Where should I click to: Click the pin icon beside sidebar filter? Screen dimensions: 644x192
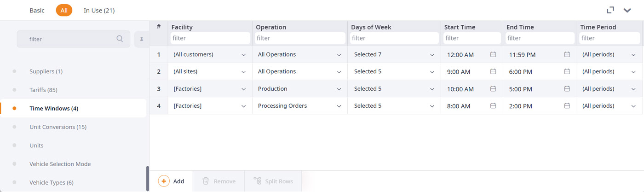142,39
